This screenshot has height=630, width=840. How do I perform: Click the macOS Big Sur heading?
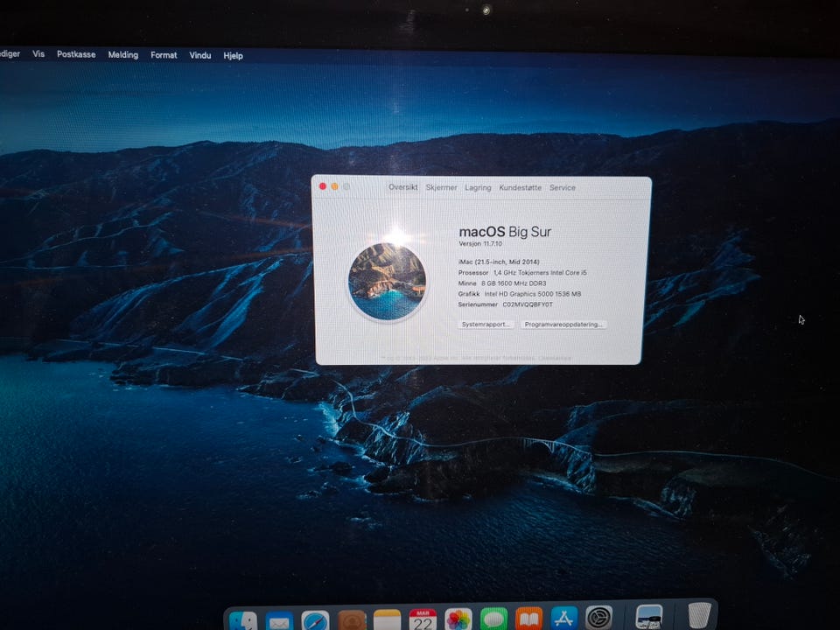click(505, 231)
